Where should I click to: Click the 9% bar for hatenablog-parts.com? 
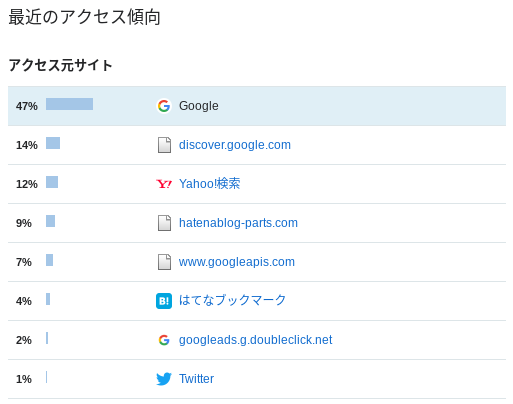point(50,221)
